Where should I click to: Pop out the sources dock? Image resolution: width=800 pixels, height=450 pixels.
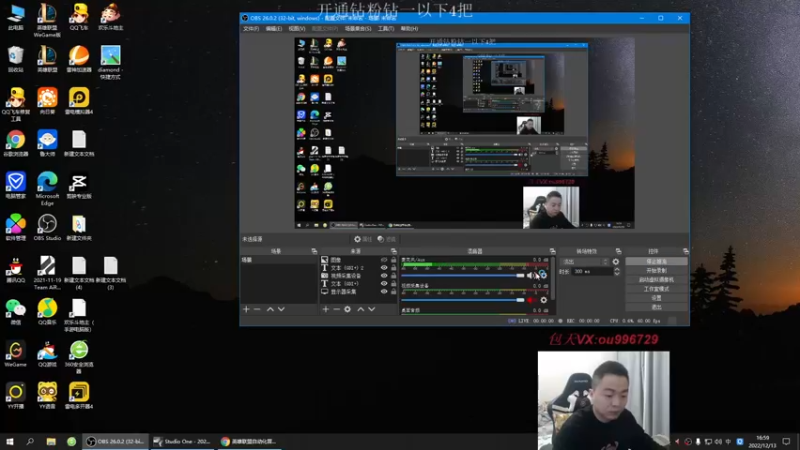393,251
